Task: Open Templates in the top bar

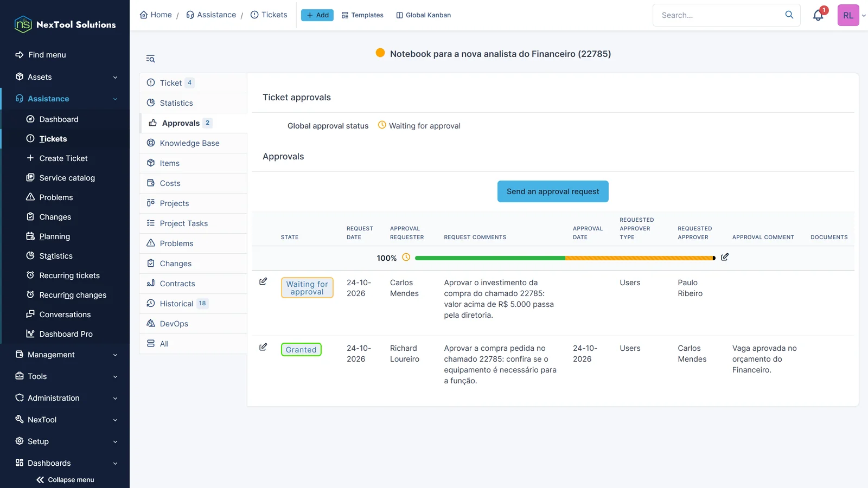Action: tap(362, 15)
